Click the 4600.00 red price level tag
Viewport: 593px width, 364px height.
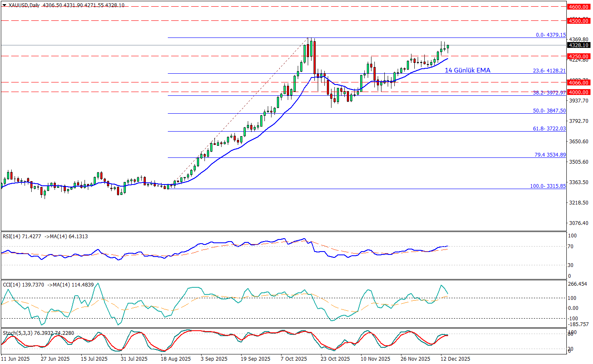point(578,7)
